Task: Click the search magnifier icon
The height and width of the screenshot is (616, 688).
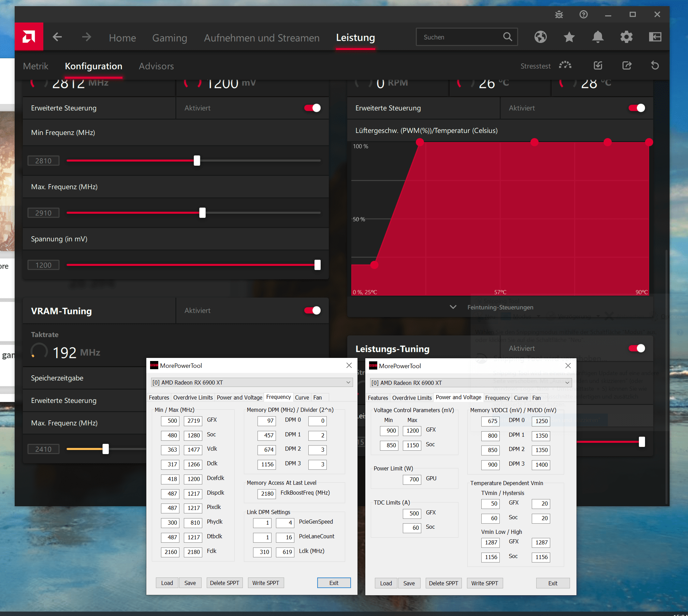Action: (508, 37)
